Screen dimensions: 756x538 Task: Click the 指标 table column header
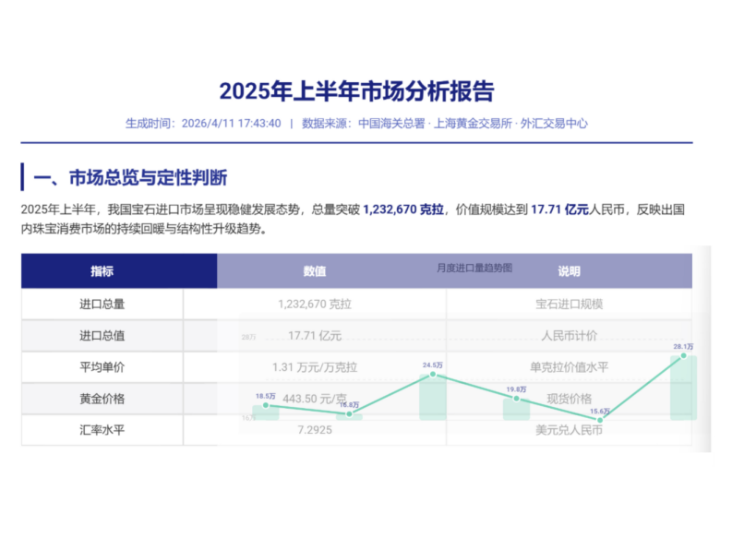(102, 271)
